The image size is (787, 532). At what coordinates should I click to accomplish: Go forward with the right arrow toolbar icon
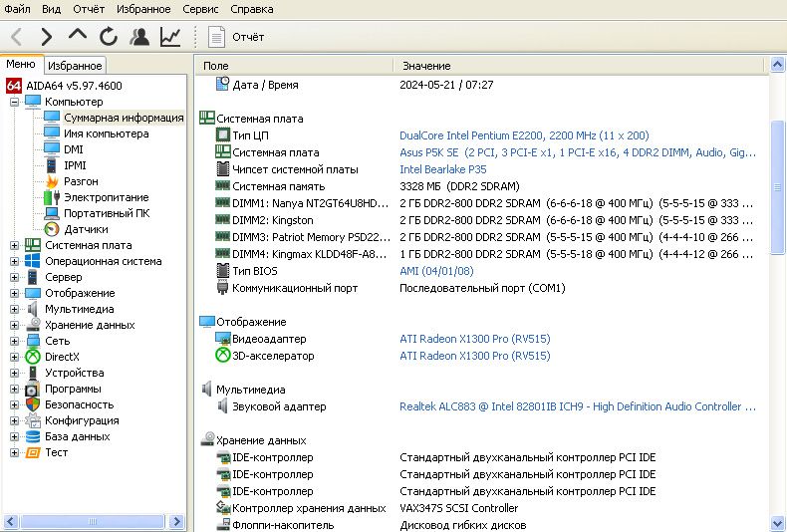(47, 37)
